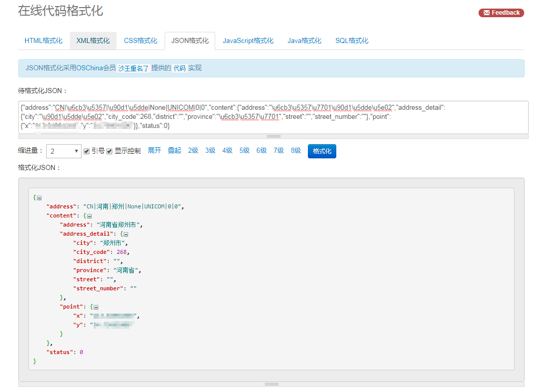Switch to SQL格式化 tab
The height and width of the screenshot is (392, 551).
pyautogui.click(x=352, y=40)
